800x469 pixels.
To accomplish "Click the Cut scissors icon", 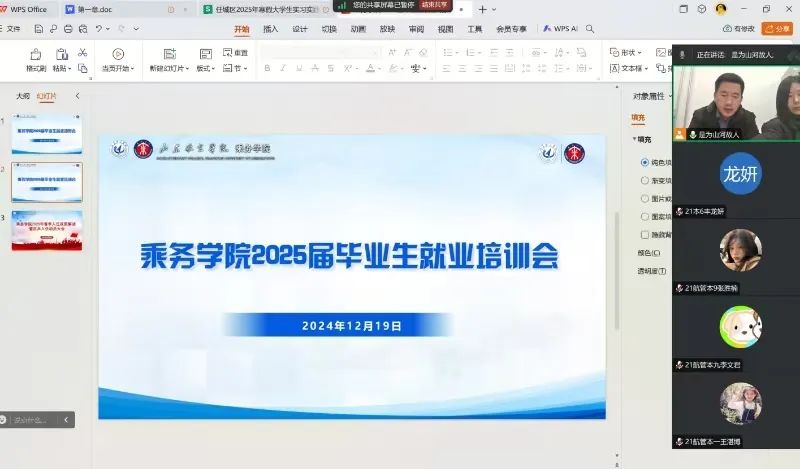I will [83, 50].
